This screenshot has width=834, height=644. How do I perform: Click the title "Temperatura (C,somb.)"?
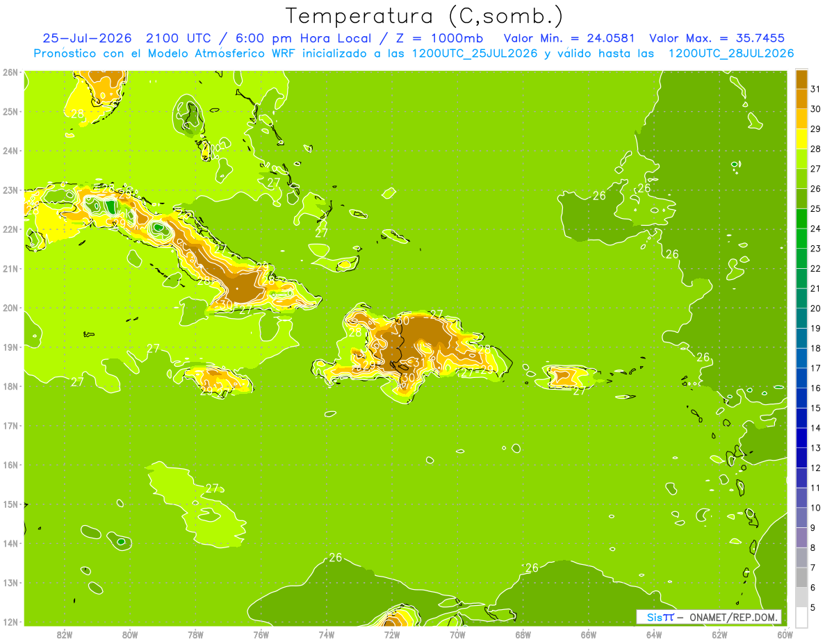(425, 16)
